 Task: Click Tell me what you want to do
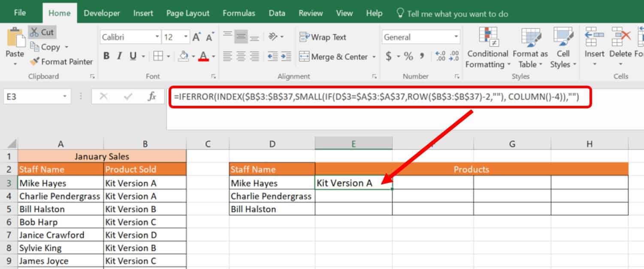tap(457, 14)
